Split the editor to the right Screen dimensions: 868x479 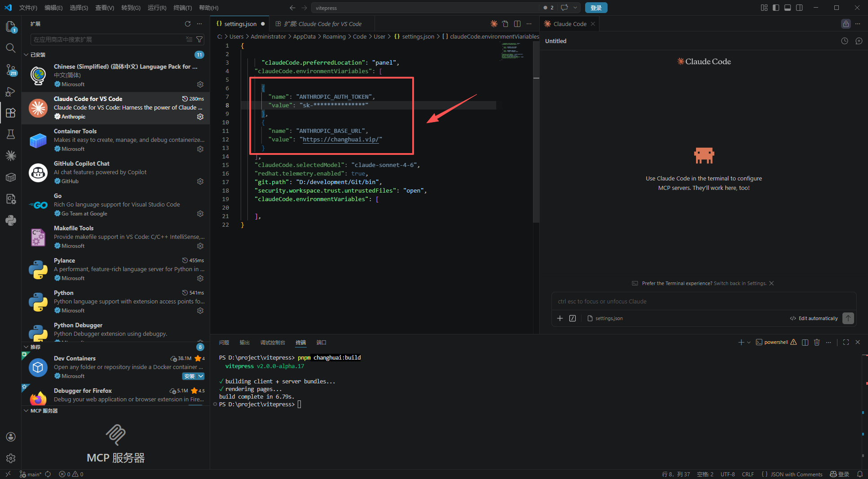[x=517, y=24]
